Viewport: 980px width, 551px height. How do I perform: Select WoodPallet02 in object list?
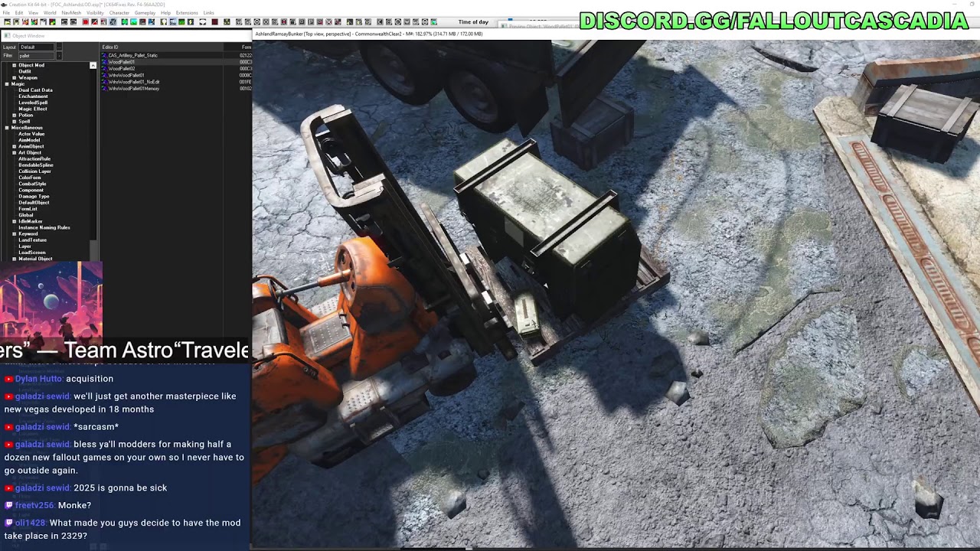tap(121, 68)
